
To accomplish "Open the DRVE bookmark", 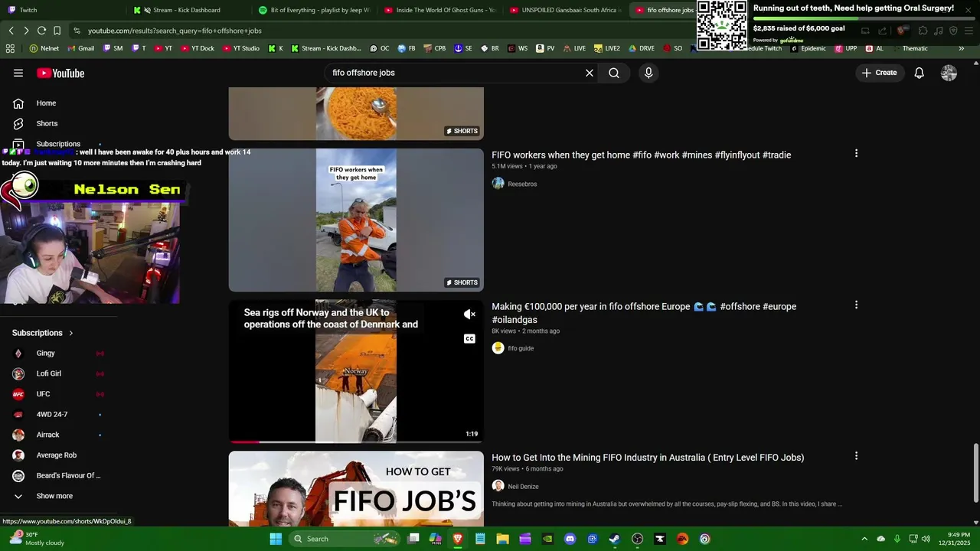I will point(642,48).
